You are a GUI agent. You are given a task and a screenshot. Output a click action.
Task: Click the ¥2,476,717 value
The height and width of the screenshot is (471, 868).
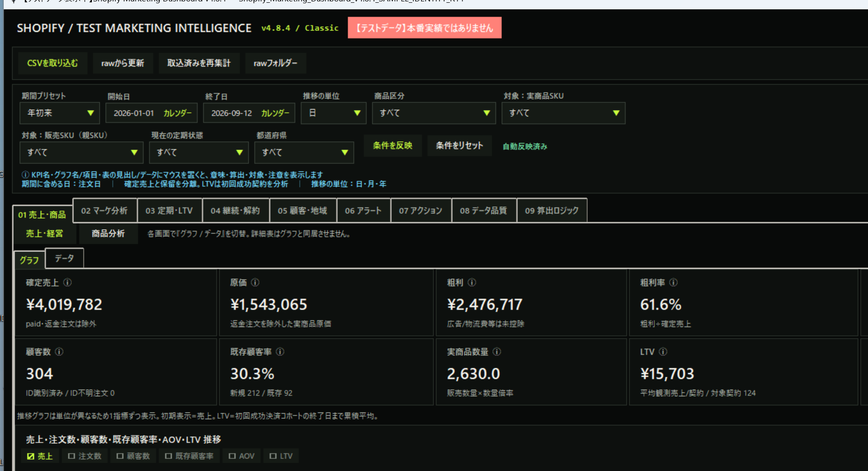point(485,304)
